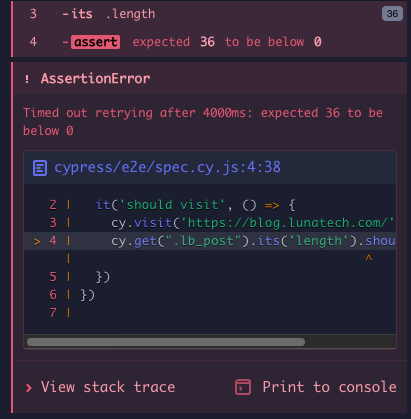
Task: Open cypress/e2e/spec.cy.js:4:38 file link
Action: 167,167
